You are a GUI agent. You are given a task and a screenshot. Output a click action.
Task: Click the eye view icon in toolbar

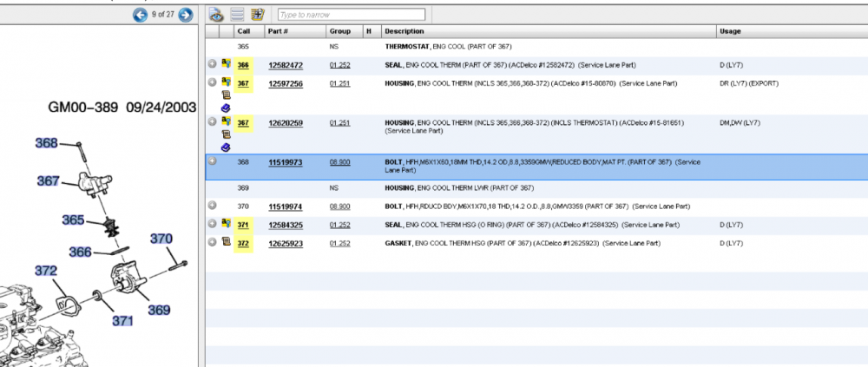click(x=217, y=15)
